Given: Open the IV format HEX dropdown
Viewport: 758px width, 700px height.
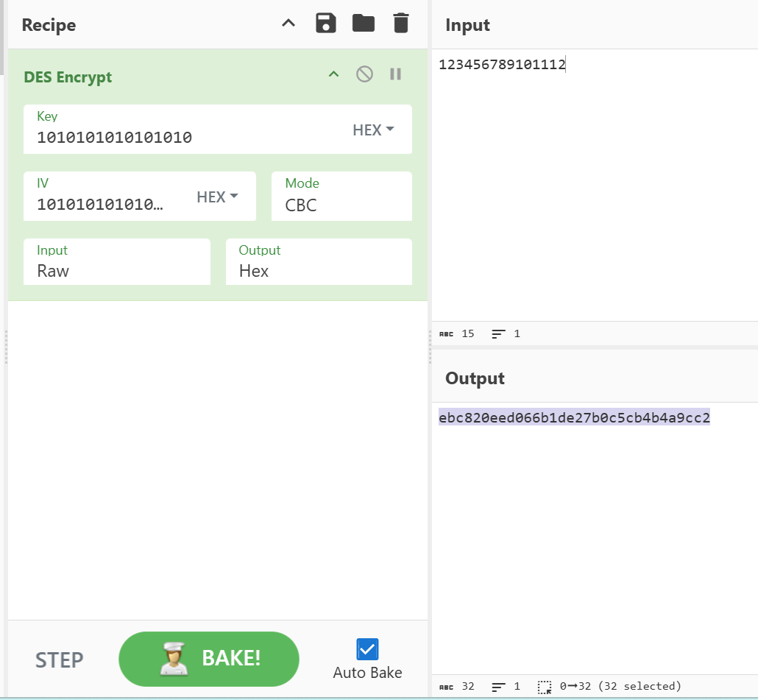Looking at the screenshot, I should (217, 197).
